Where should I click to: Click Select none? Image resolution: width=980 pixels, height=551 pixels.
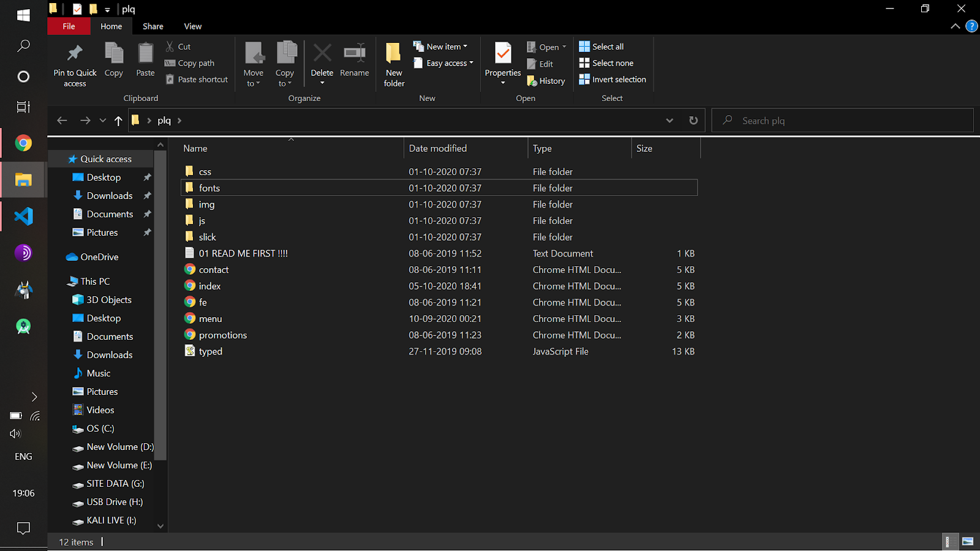tap(606, 63)
